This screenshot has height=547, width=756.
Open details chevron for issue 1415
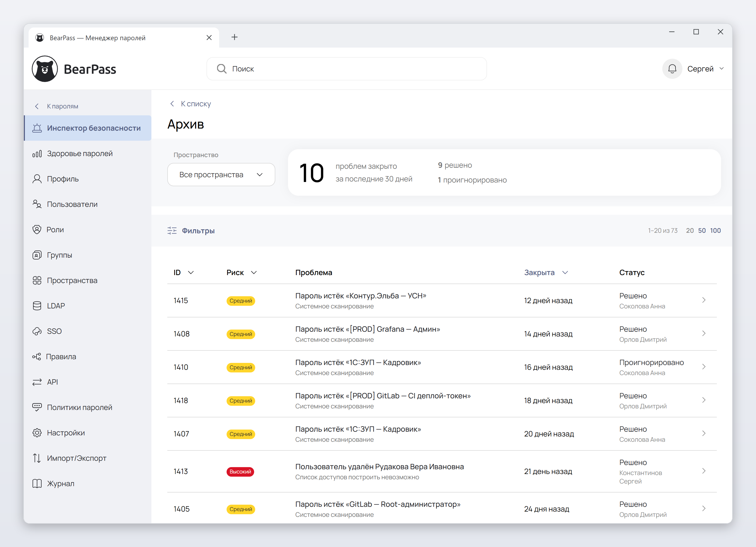coord(704,300)
